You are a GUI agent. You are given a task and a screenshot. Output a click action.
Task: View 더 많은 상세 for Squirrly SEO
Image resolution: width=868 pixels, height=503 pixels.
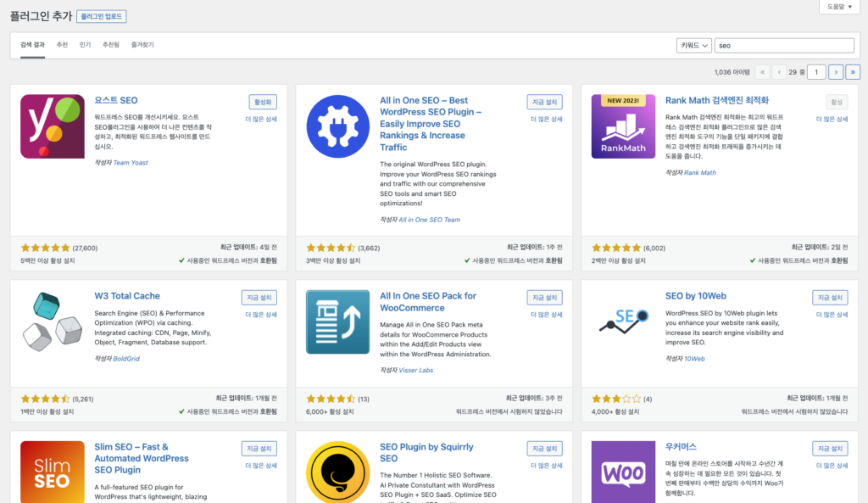(x=547, y=466)
